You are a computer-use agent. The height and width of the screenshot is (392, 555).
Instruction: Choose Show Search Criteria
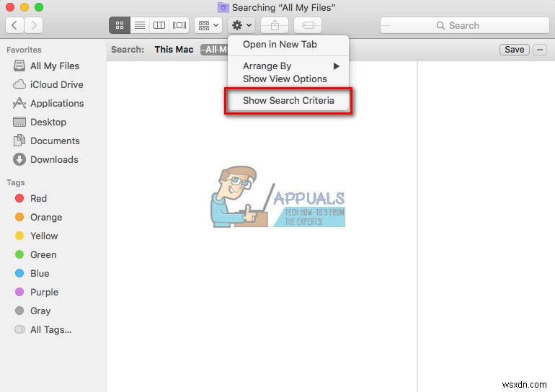click(x=288, y=101)
